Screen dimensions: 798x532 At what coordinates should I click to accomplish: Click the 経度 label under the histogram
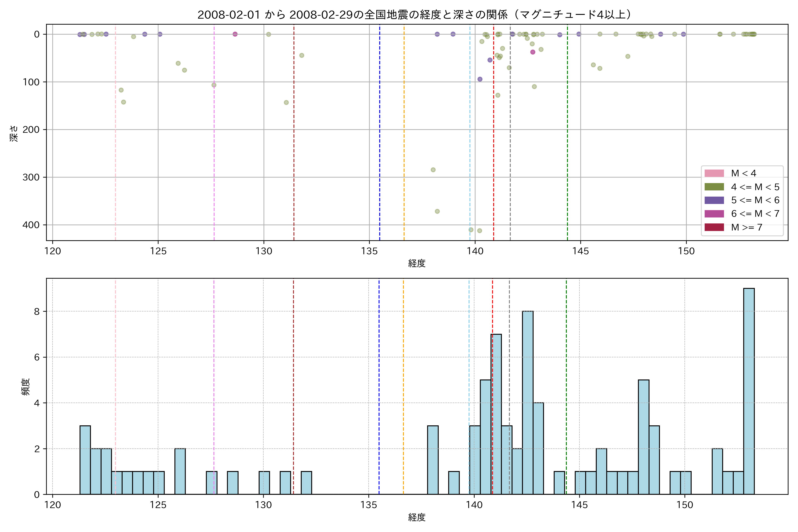click(417, 517)
